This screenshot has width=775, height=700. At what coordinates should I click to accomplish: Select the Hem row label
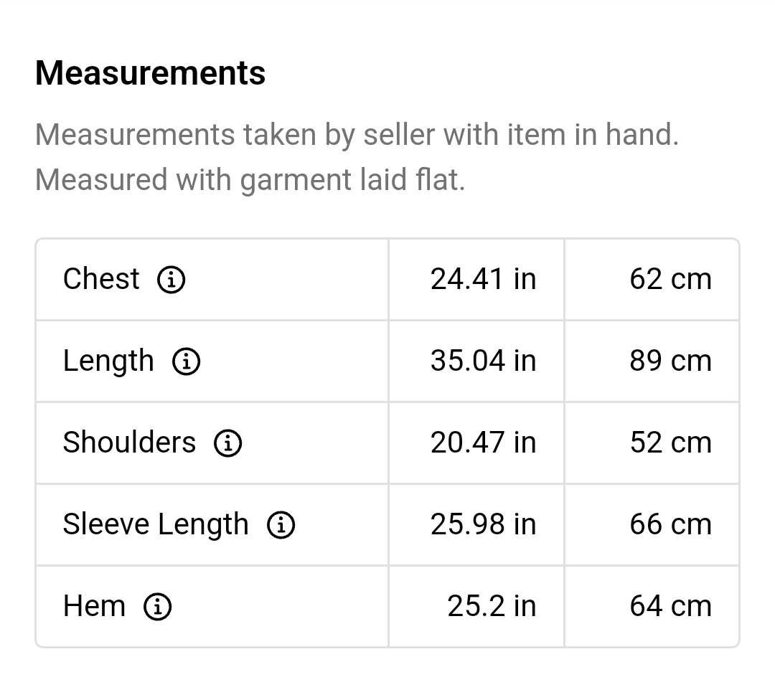click(95, 605)
